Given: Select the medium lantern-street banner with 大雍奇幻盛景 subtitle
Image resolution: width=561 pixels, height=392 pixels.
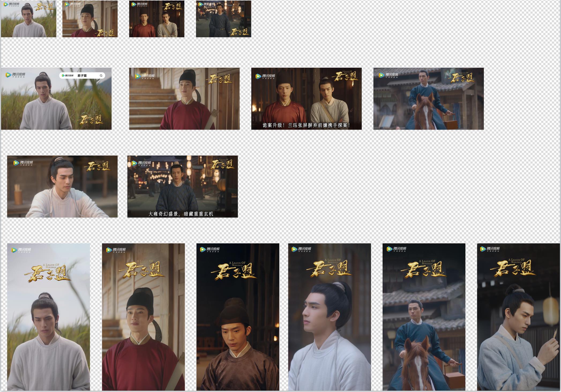Looking at the screenshot, I should point(182,186).
